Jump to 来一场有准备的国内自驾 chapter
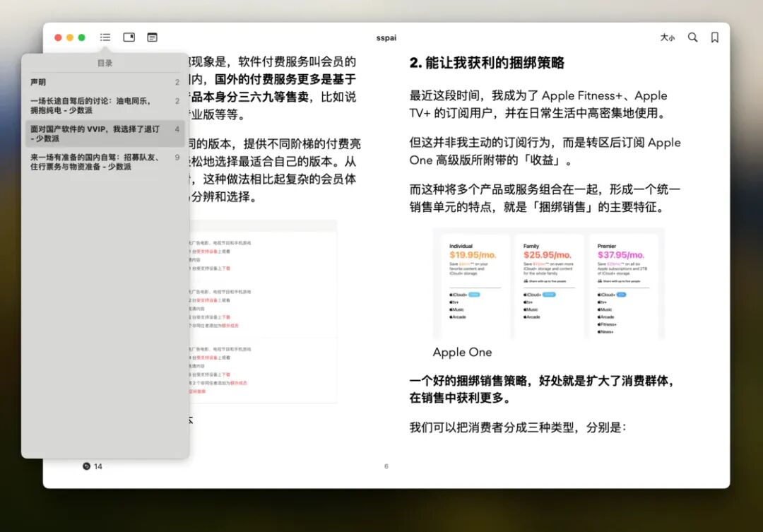This screenshot has height=532, width=763. coord(105,162)
